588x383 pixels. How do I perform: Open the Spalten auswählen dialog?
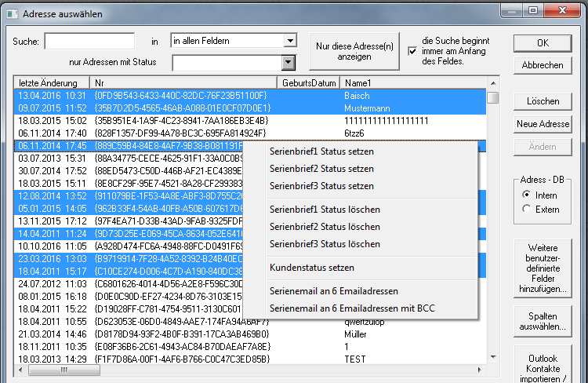coord(542,320)
